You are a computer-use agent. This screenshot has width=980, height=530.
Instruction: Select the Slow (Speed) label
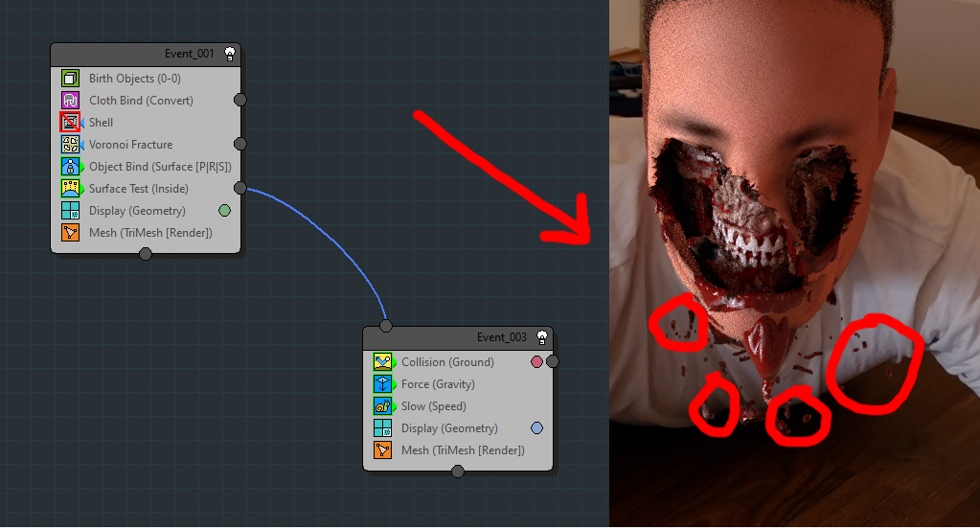coord(434,406)
